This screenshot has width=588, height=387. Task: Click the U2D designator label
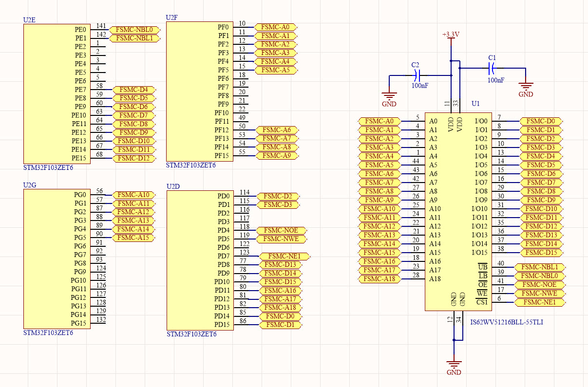click(172, 186)
